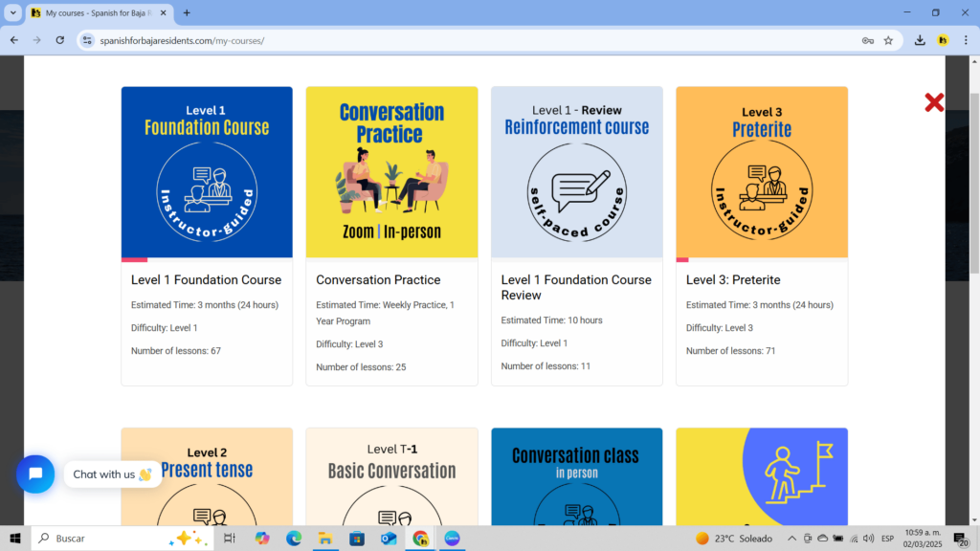This screenshot has height=551, width=980.
Task: Close the overlay with the red X
Action: (934, 102)
